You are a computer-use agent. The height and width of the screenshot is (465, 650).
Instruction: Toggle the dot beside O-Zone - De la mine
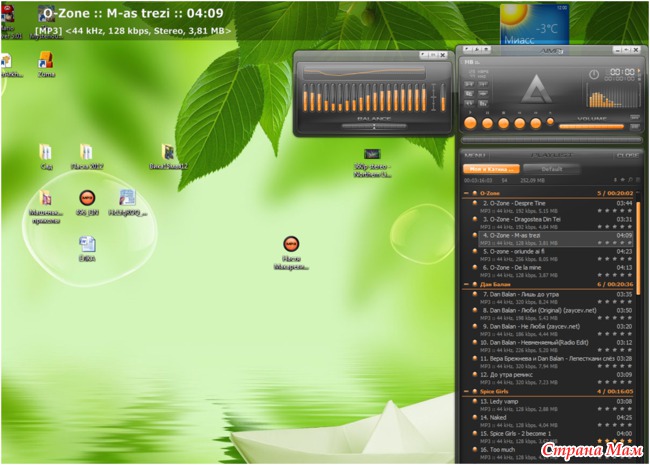[475, 267]
